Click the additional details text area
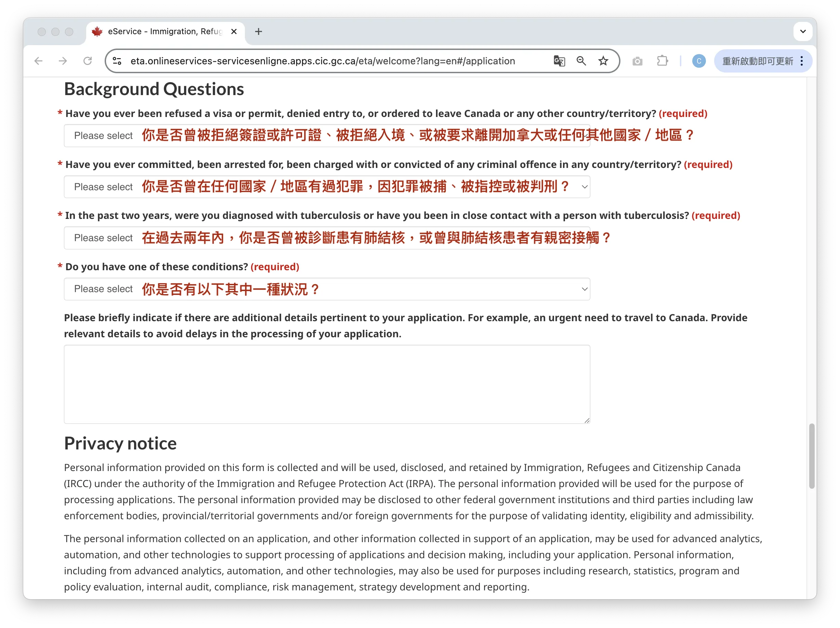Image resolution: width=840 pixels, height=628 pixels. tap(327, 384)
